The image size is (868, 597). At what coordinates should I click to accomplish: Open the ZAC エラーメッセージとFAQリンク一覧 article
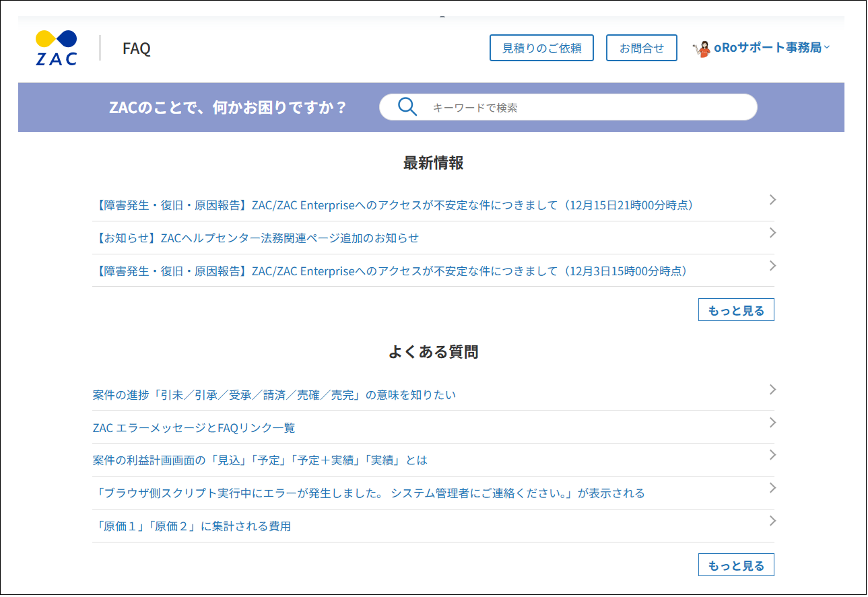coord(195,427)
